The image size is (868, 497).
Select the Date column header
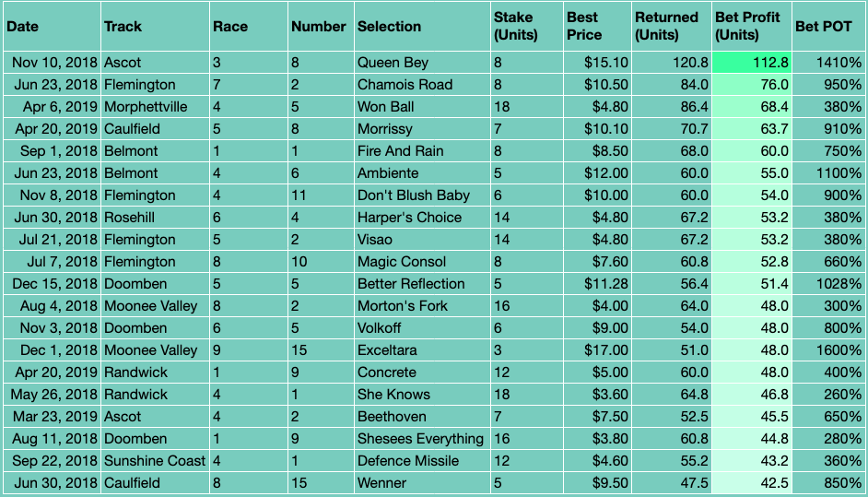(52, 26)
